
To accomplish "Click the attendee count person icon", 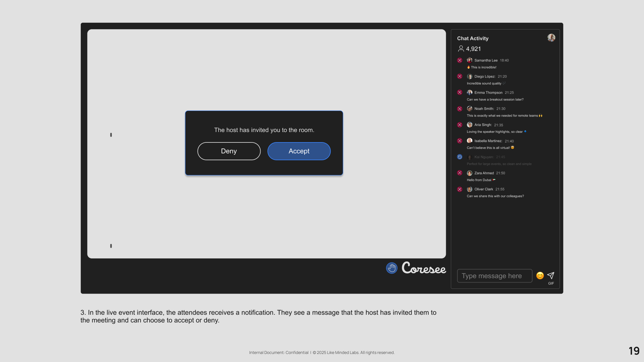I will 461,49.
